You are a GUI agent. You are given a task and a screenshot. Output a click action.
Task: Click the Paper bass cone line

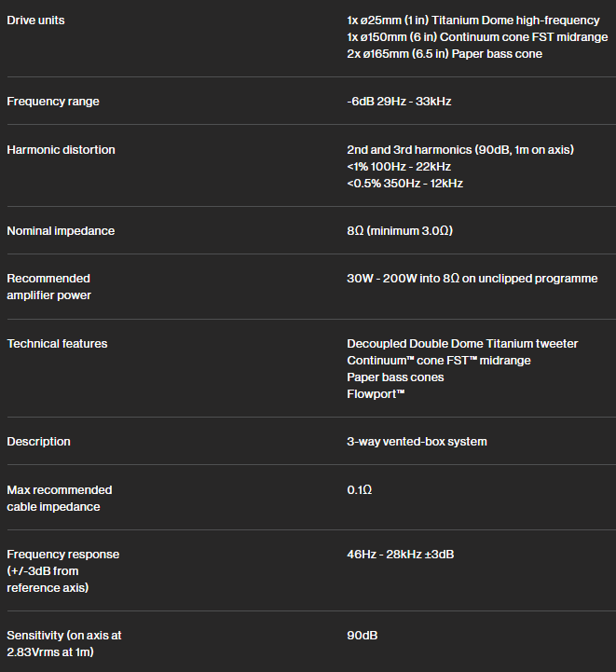tap(445, 53)
